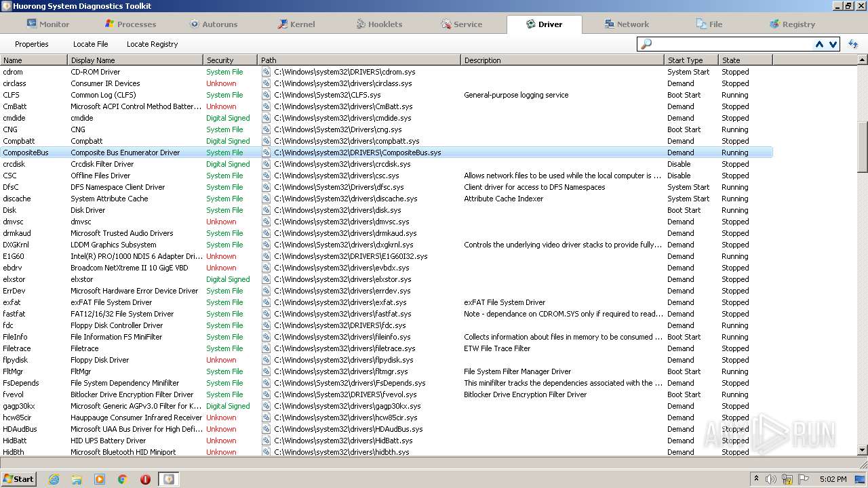Sort by the Display Name column header
The width and height of the screenshot is (868, 488).
tap(136, 60)
